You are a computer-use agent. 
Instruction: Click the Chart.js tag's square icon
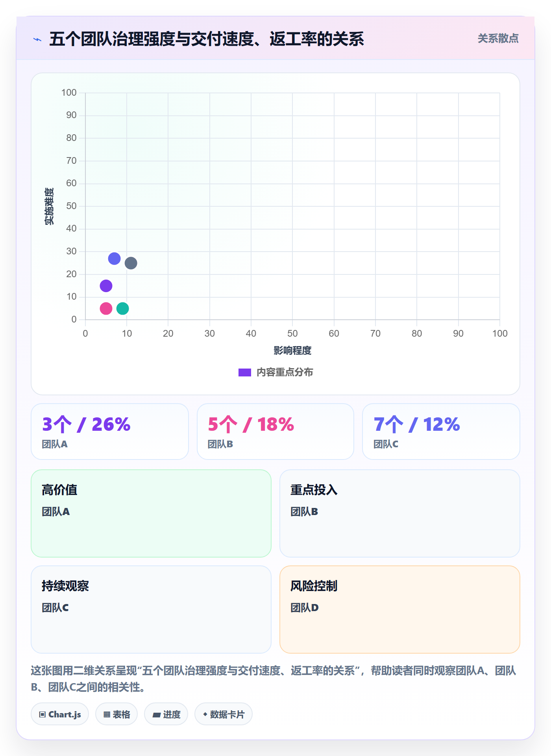(x=43, y=714)
